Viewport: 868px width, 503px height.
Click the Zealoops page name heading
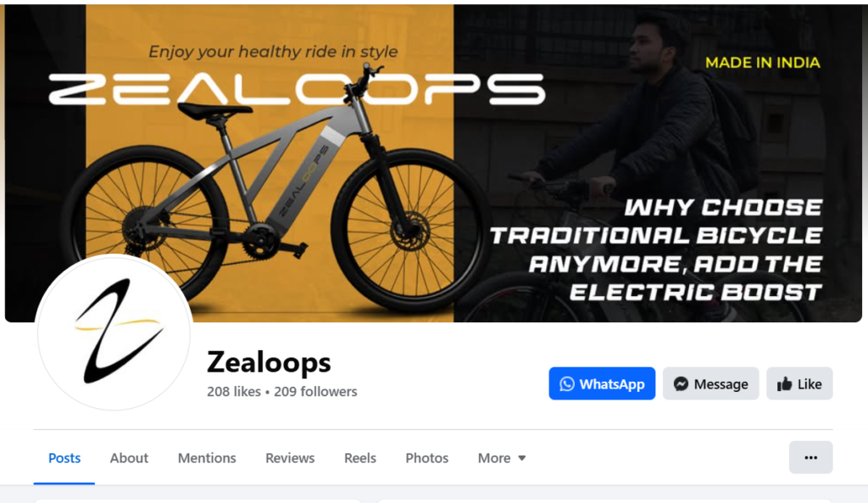(x=269, y=362)
